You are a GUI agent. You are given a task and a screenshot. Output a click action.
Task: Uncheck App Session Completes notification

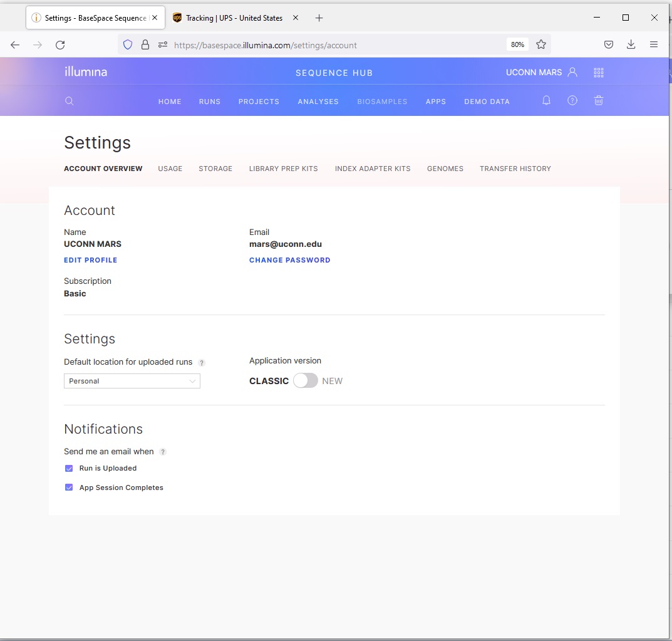pos(69,487)
